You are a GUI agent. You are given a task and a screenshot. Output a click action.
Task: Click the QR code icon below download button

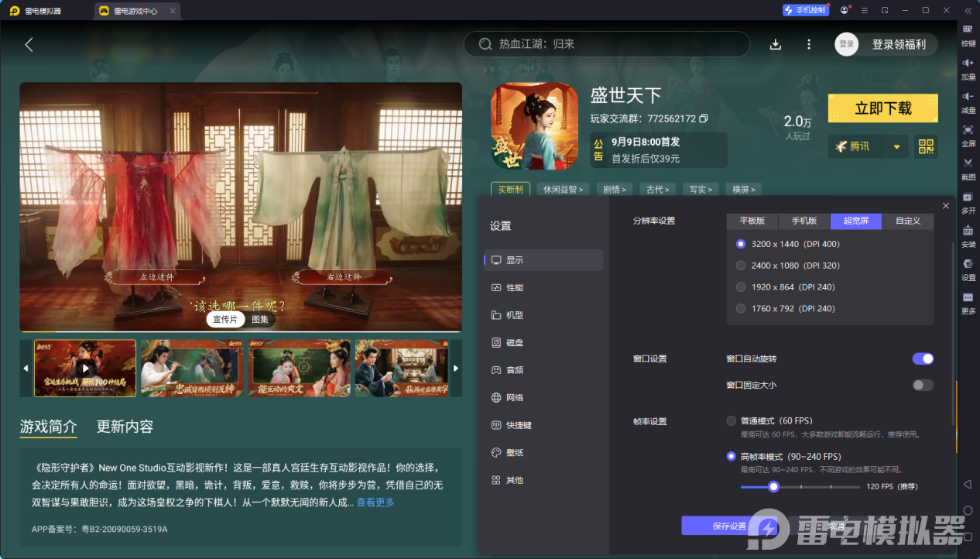(x=926, y=146)
